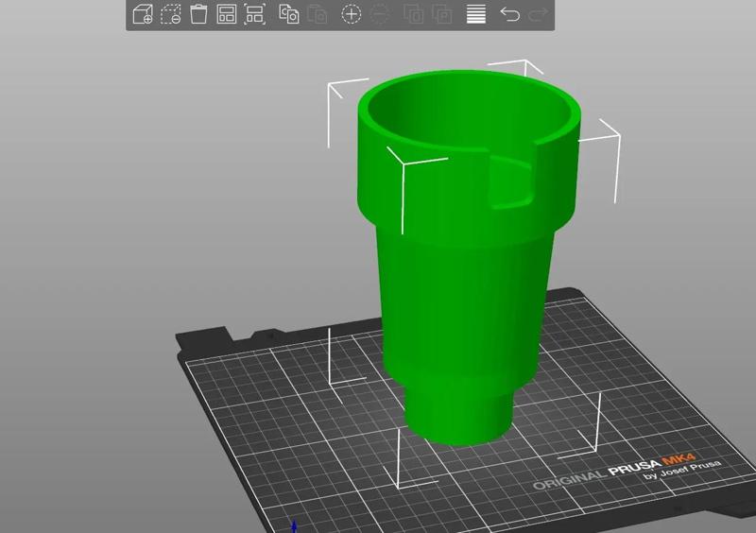Click the greyed-out Paste icon
This screenshot has height=533, width=756.
318,14
